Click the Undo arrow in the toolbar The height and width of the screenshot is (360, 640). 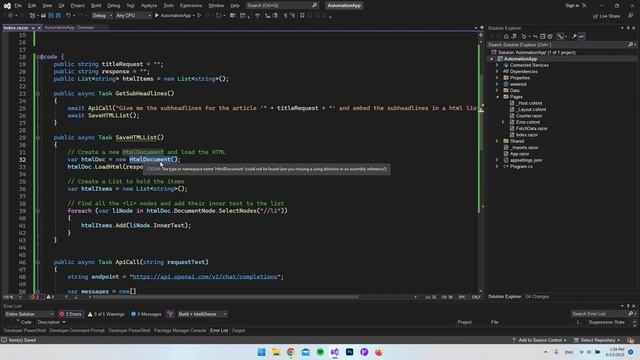(68, 16)
